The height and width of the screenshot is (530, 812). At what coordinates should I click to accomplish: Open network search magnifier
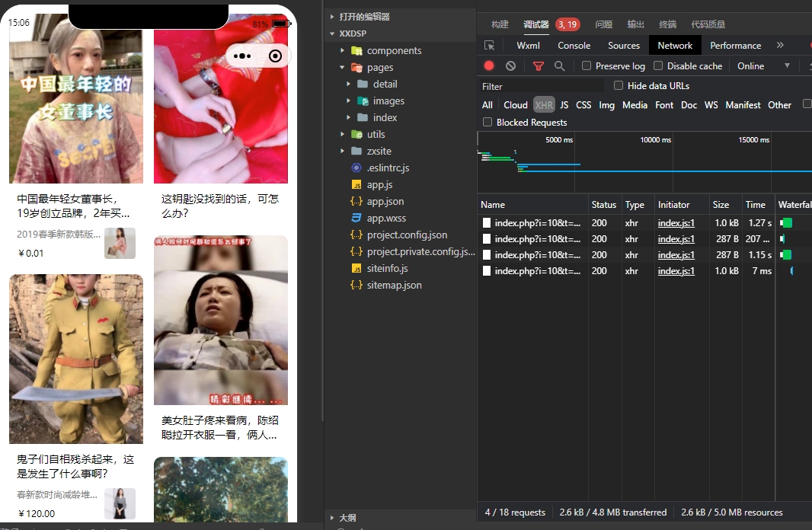point(559,65)
